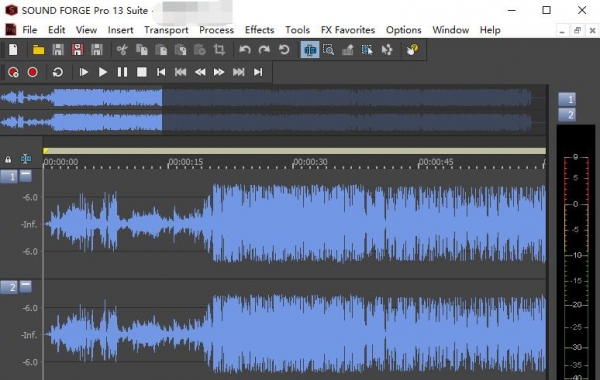Click the scissors cut icon

(x=122, y=50)
